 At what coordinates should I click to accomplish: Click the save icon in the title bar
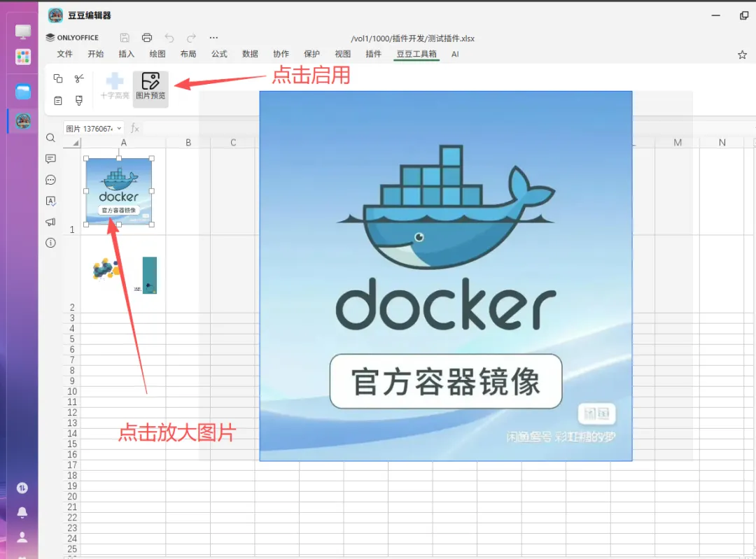pyautogui.click(x=125, y=38)
